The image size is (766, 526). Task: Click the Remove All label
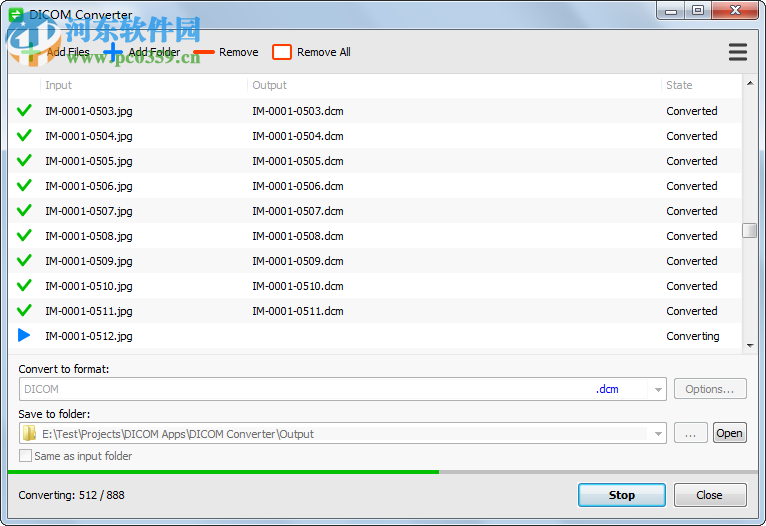point(323,52)
